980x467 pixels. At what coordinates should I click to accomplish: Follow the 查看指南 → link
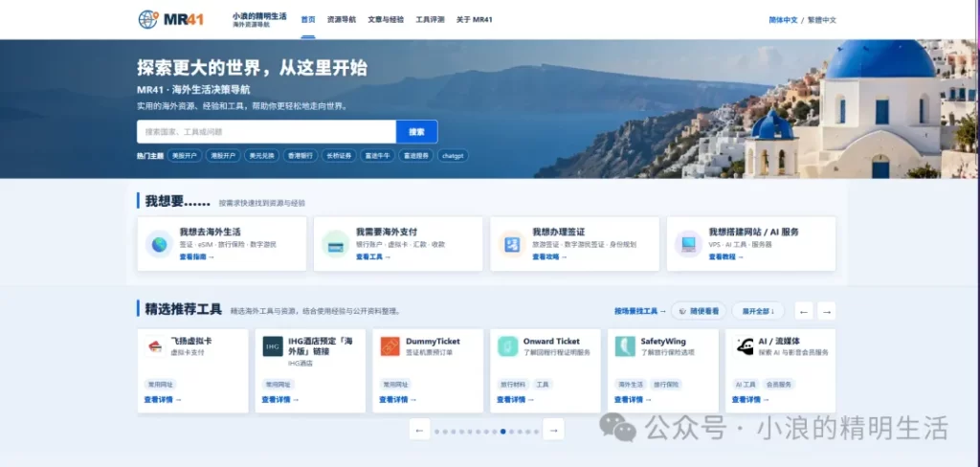197,256
